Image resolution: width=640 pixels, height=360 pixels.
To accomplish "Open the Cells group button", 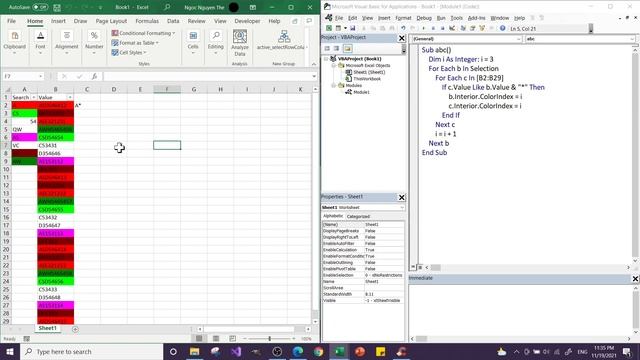I will tap(193, 42).
